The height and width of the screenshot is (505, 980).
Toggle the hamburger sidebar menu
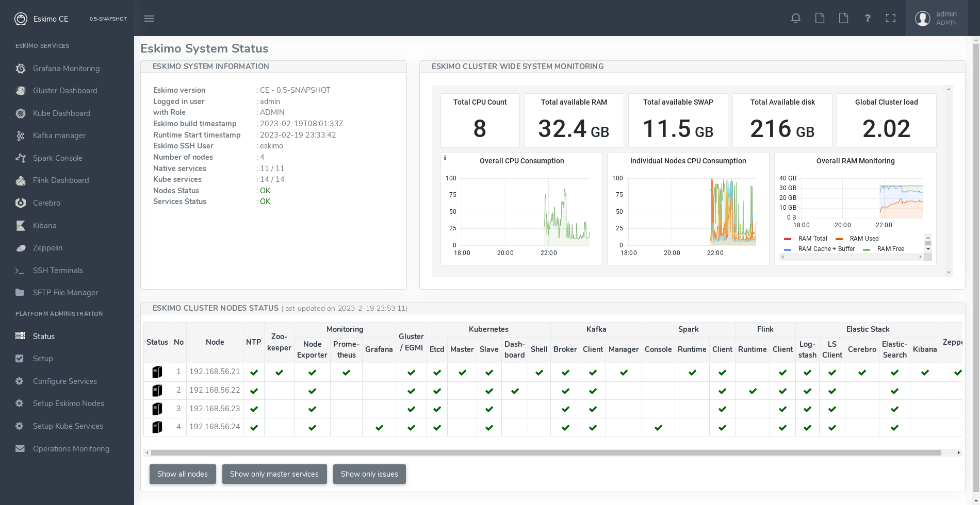click(149, 19)
